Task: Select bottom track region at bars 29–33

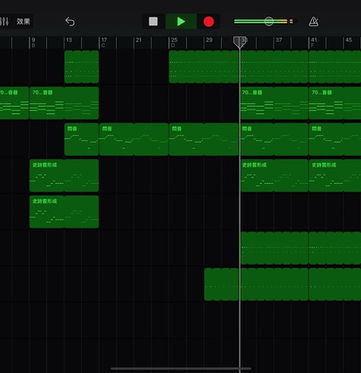Action: coord(222,284)
